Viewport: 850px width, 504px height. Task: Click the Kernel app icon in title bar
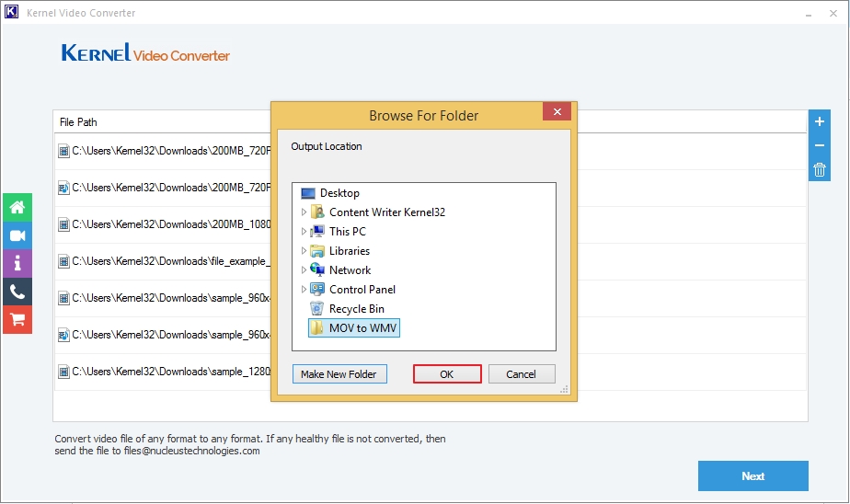pyautogui.click(x=11, y=12)
